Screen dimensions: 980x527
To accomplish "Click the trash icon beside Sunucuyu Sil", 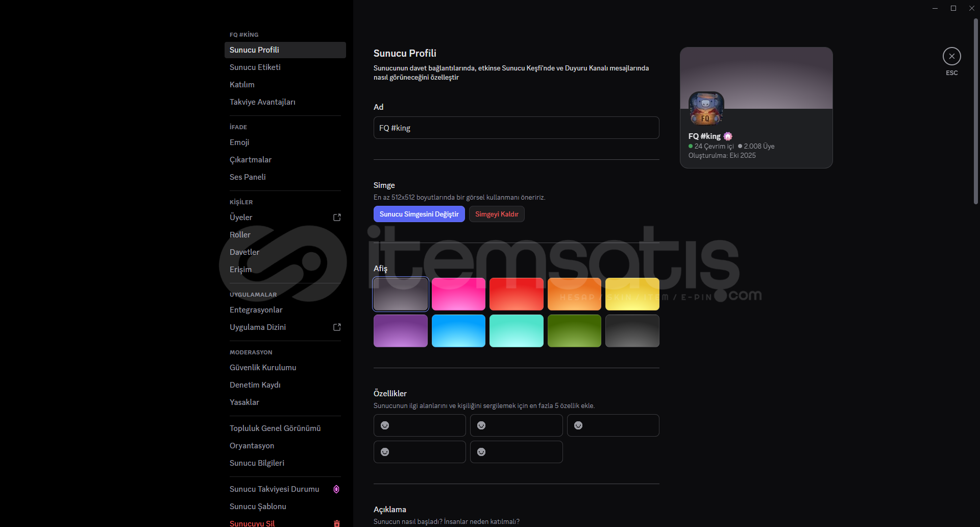I will tap(337, 523).
